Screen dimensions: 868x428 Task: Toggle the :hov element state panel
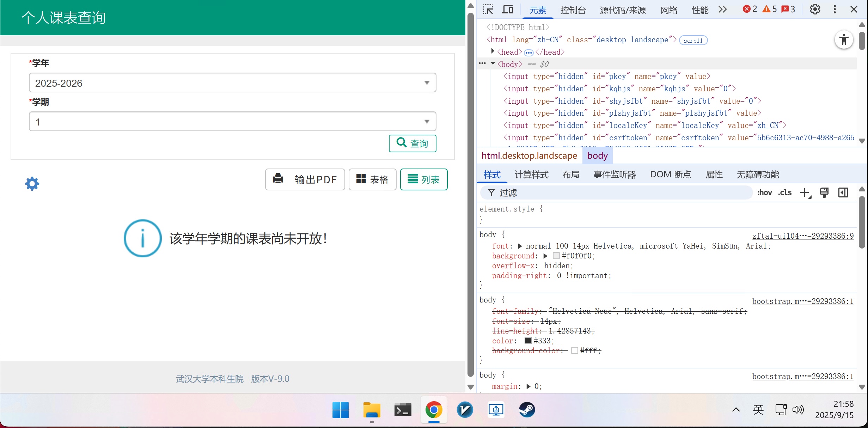(764, 193)
